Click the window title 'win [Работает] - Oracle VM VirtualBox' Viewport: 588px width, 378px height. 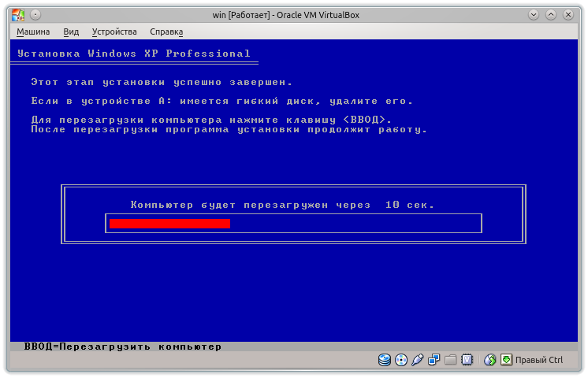(286, 15)
